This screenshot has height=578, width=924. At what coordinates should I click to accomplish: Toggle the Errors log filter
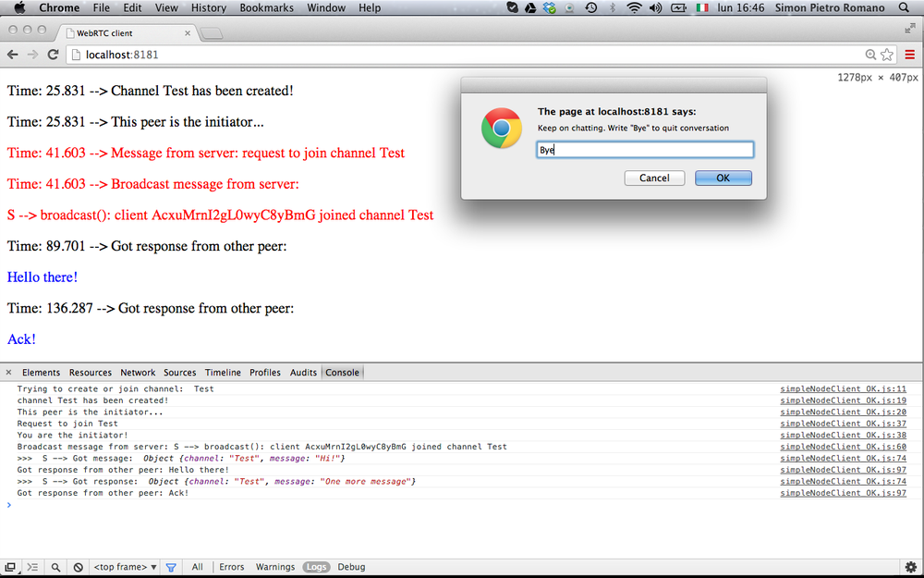coord(231,567)
